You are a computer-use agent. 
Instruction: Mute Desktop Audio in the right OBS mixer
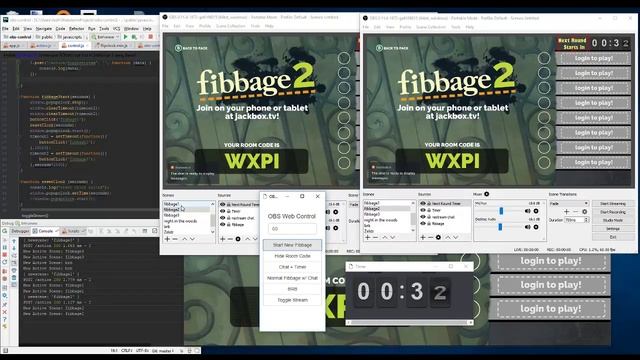[x=527, y=227]
